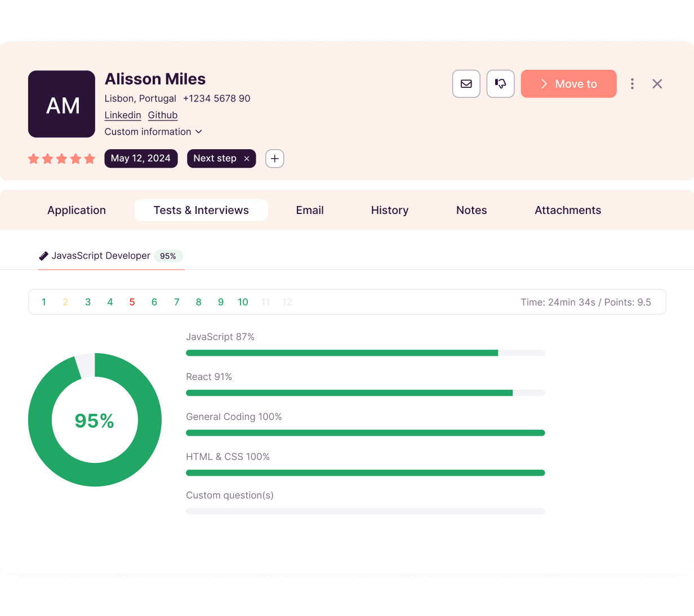
Task: Remove the Next step tag
Action: [x=247, y=159]
